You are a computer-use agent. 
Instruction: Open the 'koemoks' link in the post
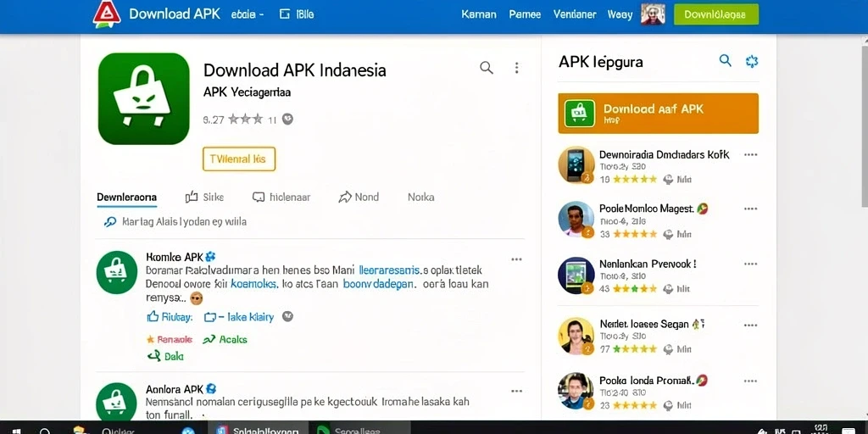(253, 284)
